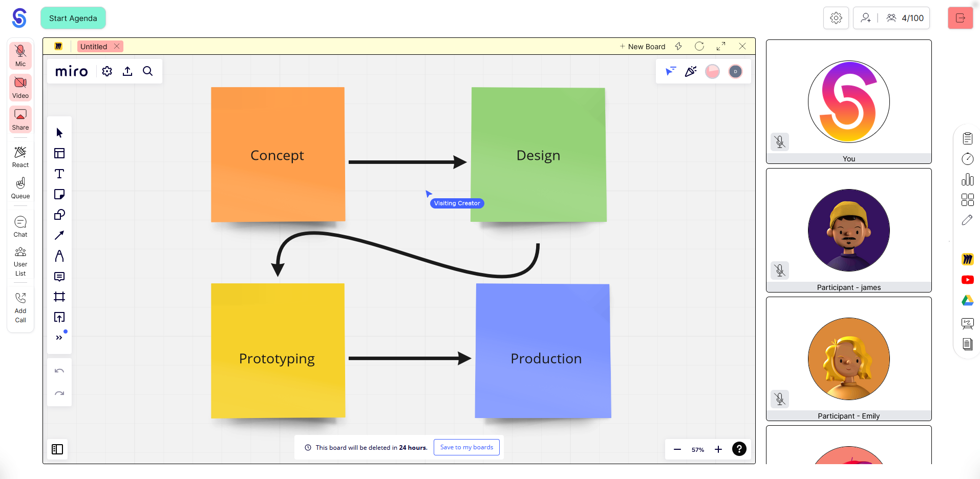The height and width of the screenshot is (479, 980).
Task: Select the Design sticky note
Action: pos(539,155)
